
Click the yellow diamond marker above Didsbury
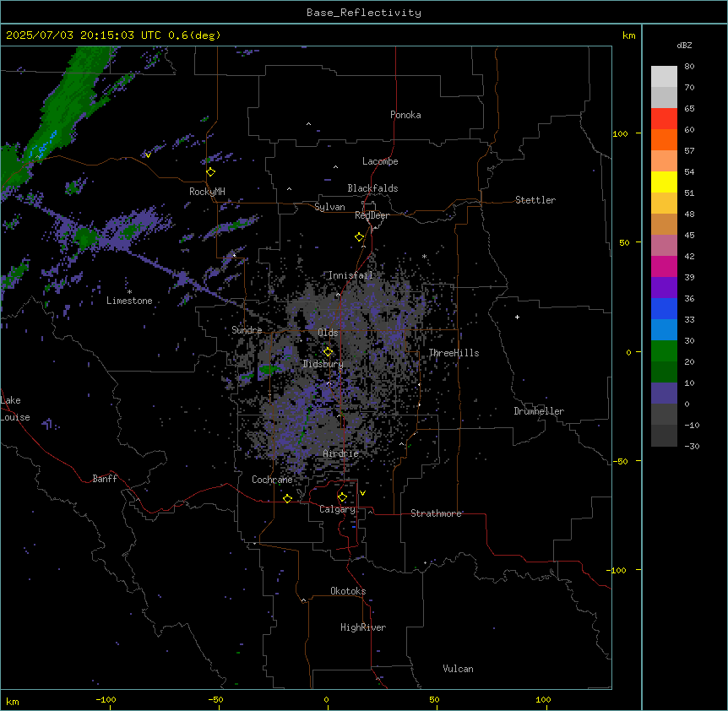(328, 352)
